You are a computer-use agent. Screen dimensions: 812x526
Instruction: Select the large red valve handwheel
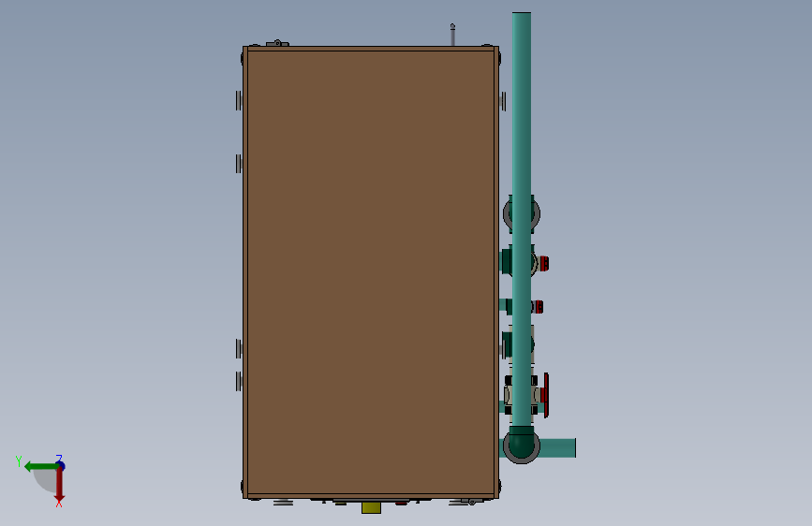[x=546, y=395]
